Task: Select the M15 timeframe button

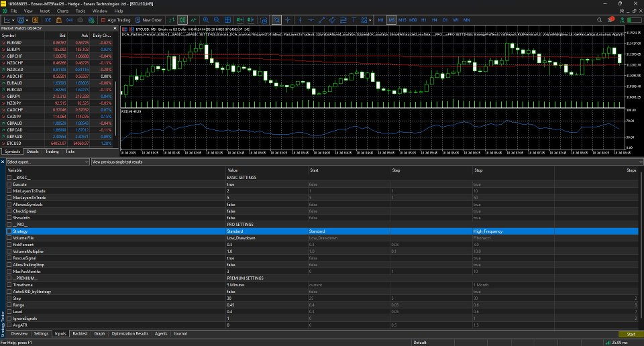Action: pyautogui.click(x=402, y=19)
